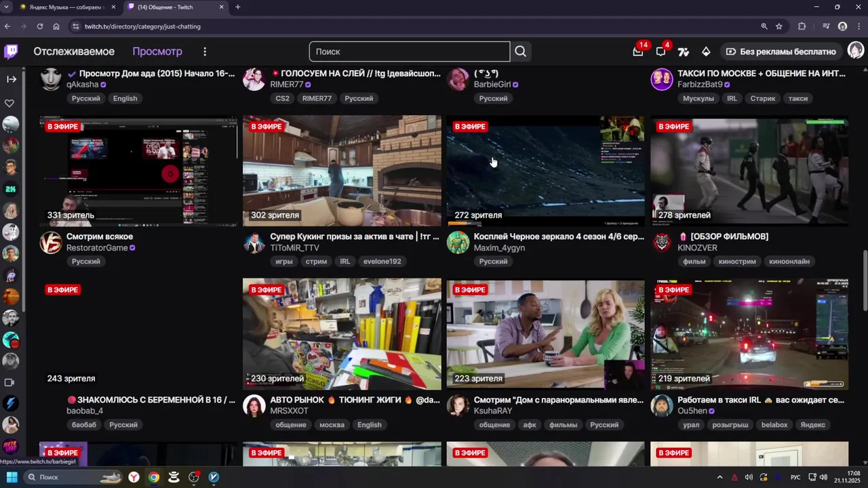868x488 pixels.
Task: Click the address bar URL twitch.tv/directory
Action: click(x=142, y=26)
